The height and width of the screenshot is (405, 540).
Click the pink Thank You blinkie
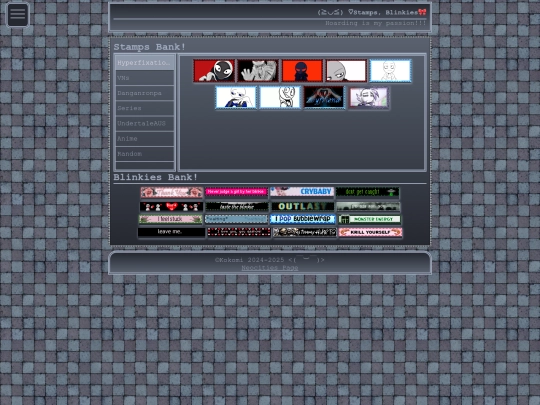[172, 192]
